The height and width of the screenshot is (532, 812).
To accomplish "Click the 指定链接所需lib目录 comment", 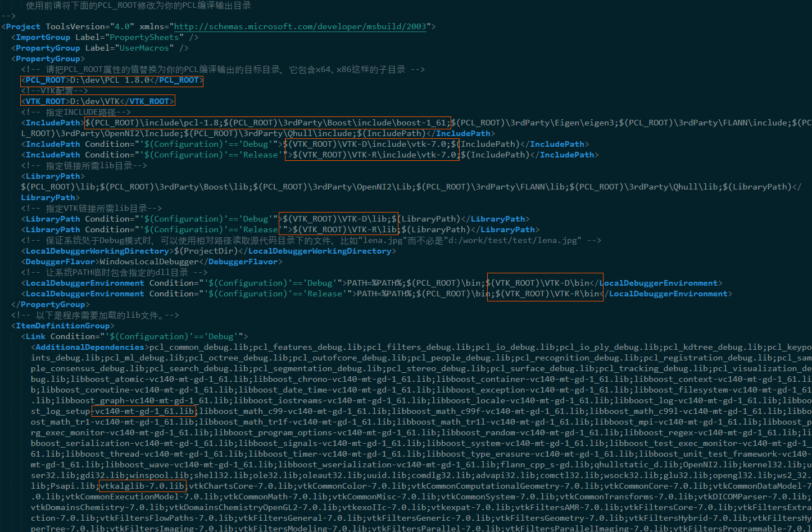I will coord(84,165).
